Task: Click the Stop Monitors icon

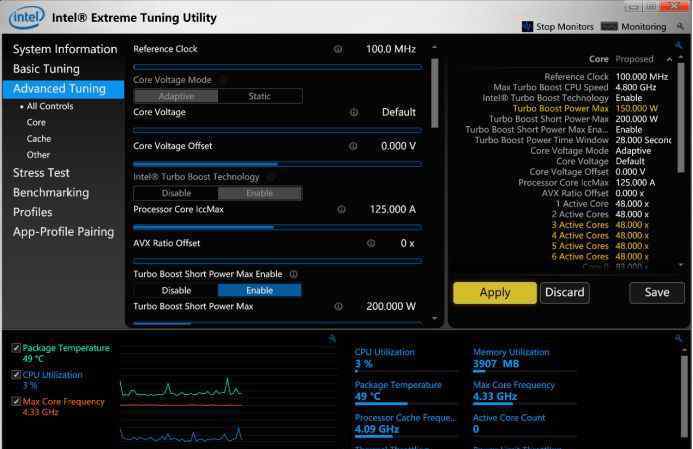Action: pyautogui.click(x=527, y=27)
